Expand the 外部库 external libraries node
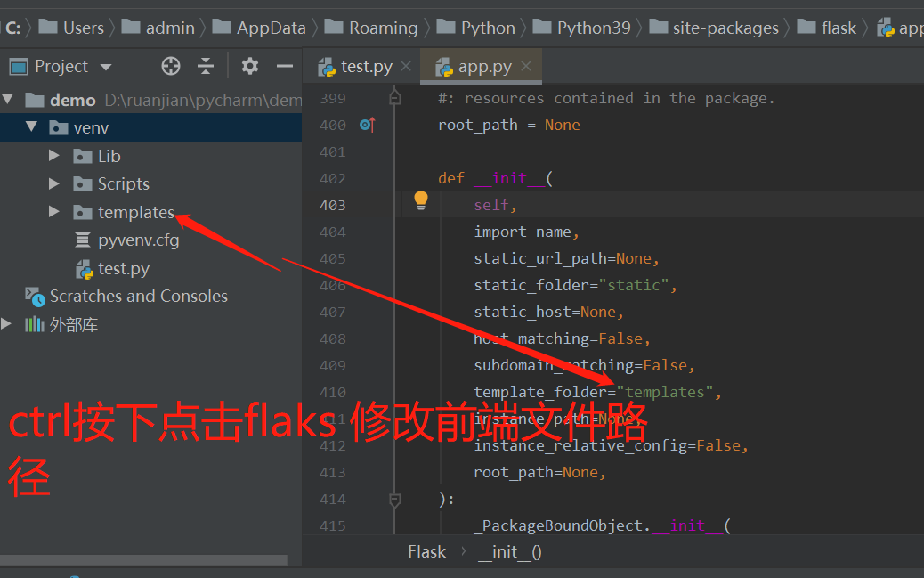924x578 pixels. (6, 323)
